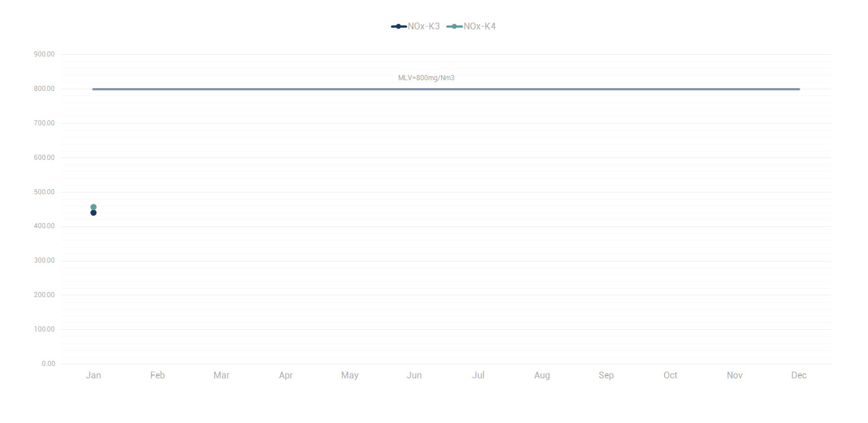Image resolution: width=868 pixels, height=423 pixels.
Task: Select the Apr month axis label
Action: point(286,376)
